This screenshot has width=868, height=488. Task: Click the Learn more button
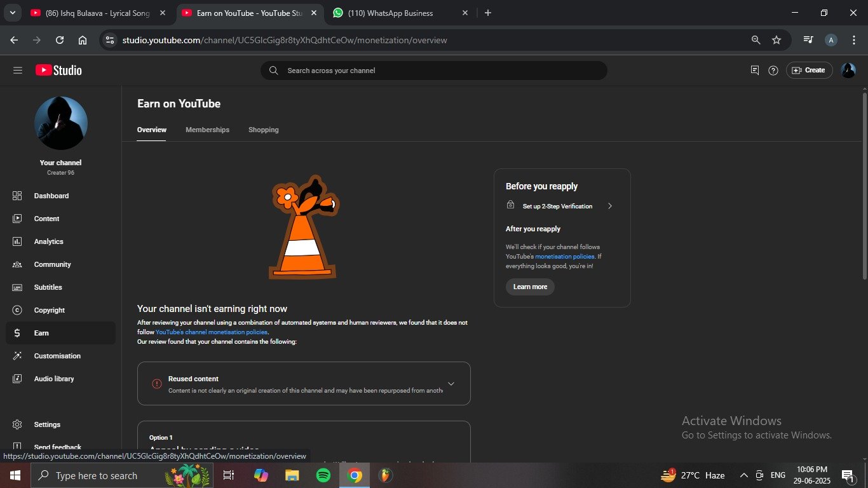[530, 287]
